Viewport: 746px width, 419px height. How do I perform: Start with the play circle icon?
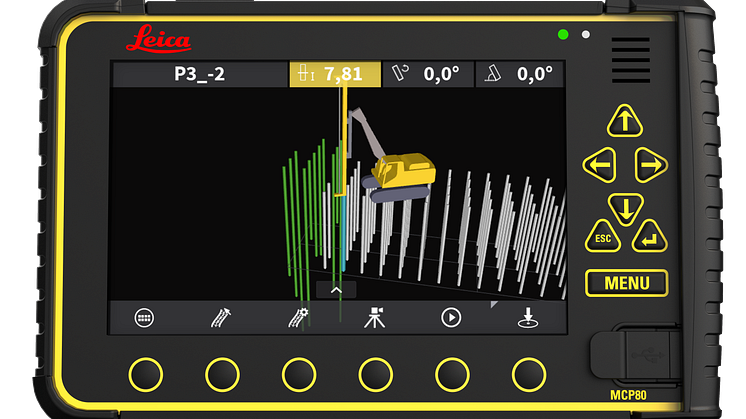[451, 318]
